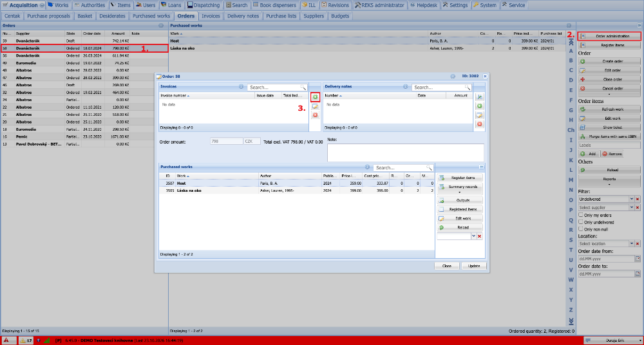Collapse the dialog side panel with the double arrow
644x345 pixels.
[x=481, y=167]
